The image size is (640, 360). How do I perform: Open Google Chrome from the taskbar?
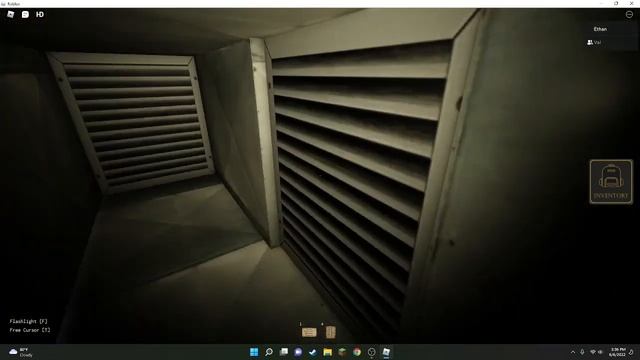click(x=357, y=352)
